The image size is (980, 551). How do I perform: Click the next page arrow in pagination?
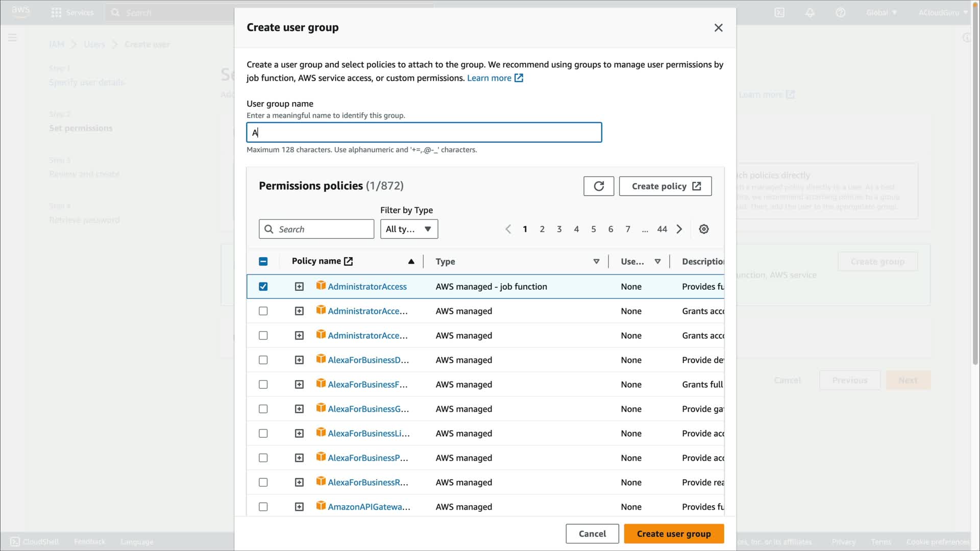679,229
